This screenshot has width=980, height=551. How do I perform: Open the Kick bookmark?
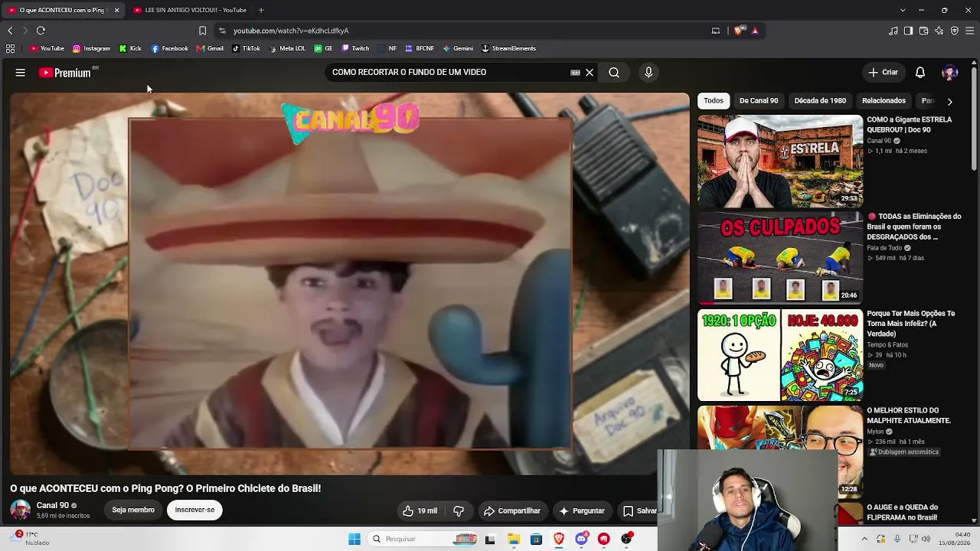pos(130,48)
